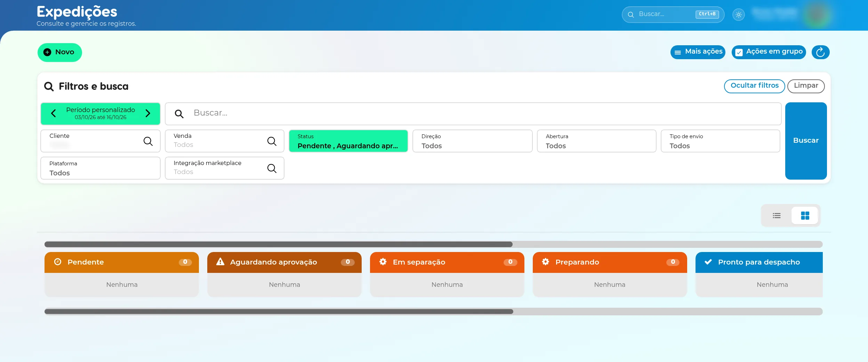Click the gear icon on Preparando column
Screen dimensions: 868x362
tap(546, 262)
